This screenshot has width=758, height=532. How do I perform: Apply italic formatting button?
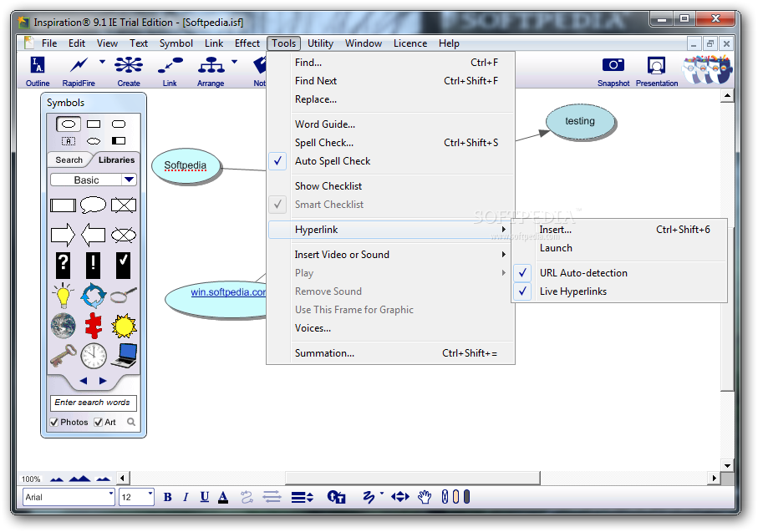pyautogui.click(x=186, y=497)
